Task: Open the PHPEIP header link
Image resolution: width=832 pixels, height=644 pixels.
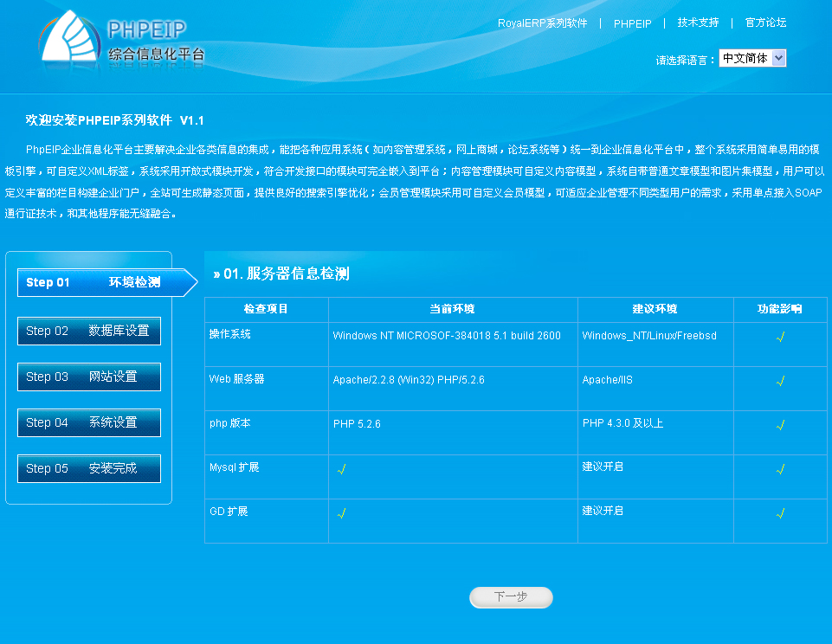Action: pyautogui.click(x=633, y=23)
